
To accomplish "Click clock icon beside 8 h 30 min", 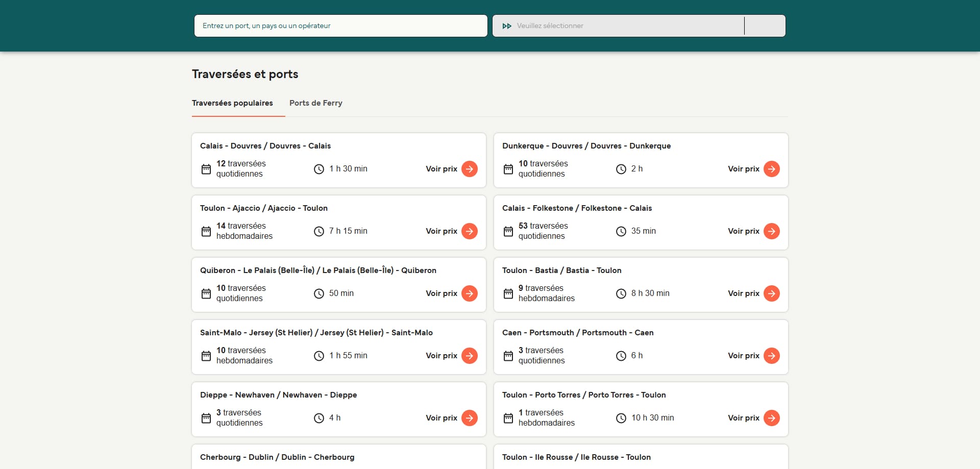I will tap(621, 293).
